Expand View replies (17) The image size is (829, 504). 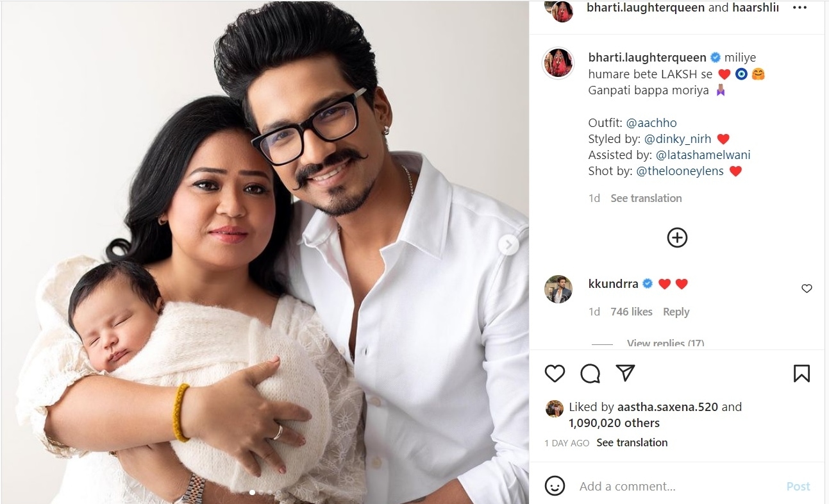[665, 344]
